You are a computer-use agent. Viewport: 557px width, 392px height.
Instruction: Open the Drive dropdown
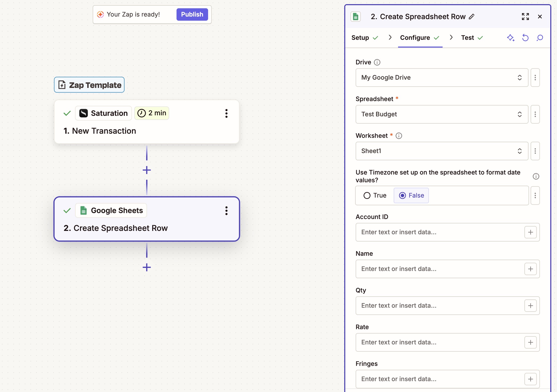[442, 78]
